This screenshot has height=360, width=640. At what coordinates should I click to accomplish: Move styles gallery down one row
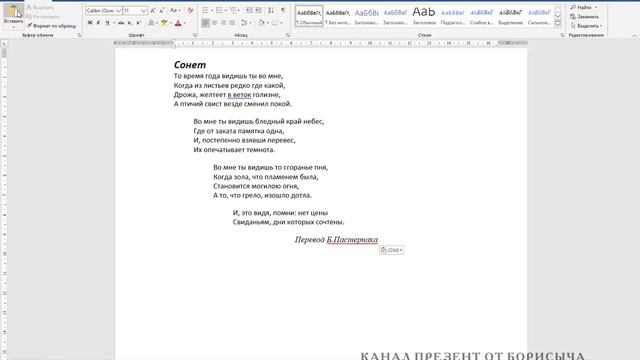coord(558,16)
